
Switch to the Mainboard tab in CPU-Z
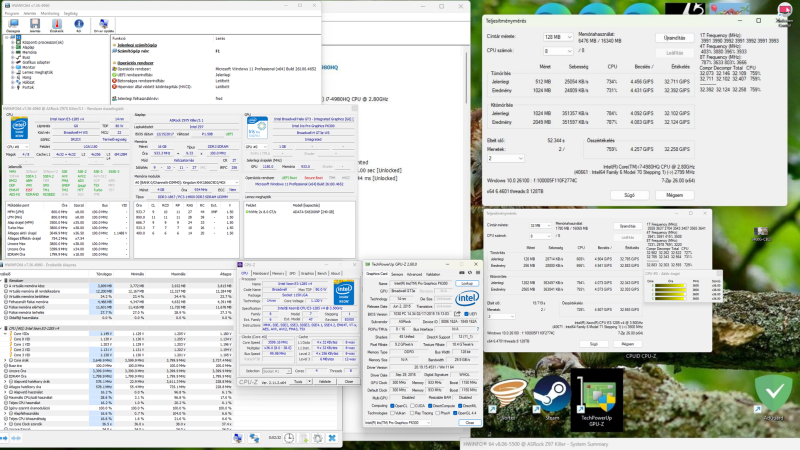261,273
